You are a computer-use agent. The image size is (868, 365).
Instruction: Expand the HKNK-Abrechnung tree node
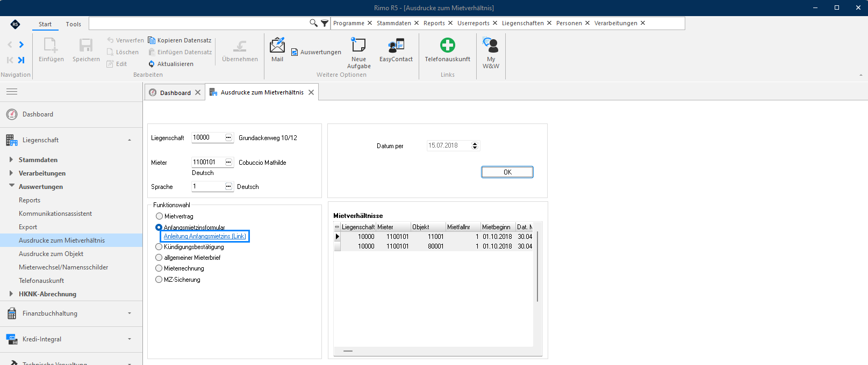[11, 294]
